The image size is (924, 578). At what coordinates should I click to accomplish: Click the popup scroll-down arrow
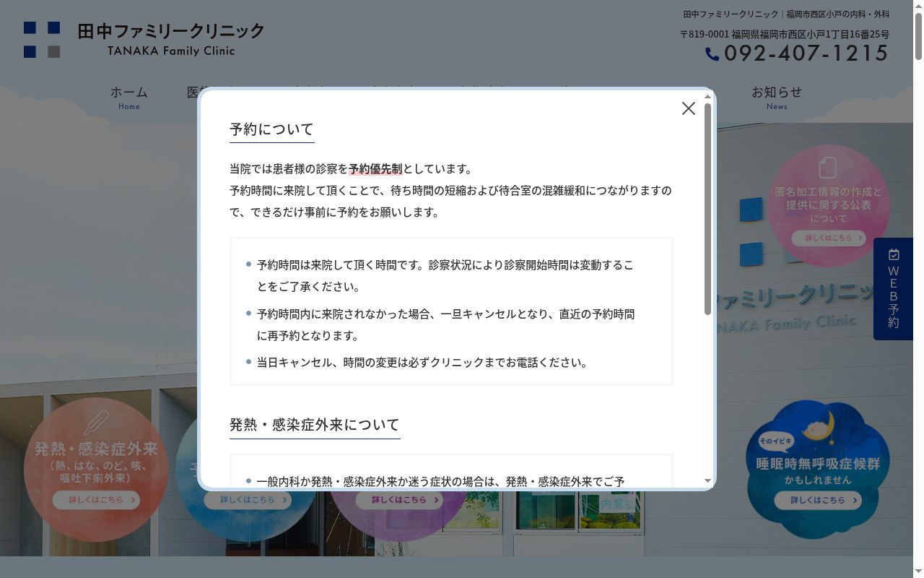tap(707, 481)
